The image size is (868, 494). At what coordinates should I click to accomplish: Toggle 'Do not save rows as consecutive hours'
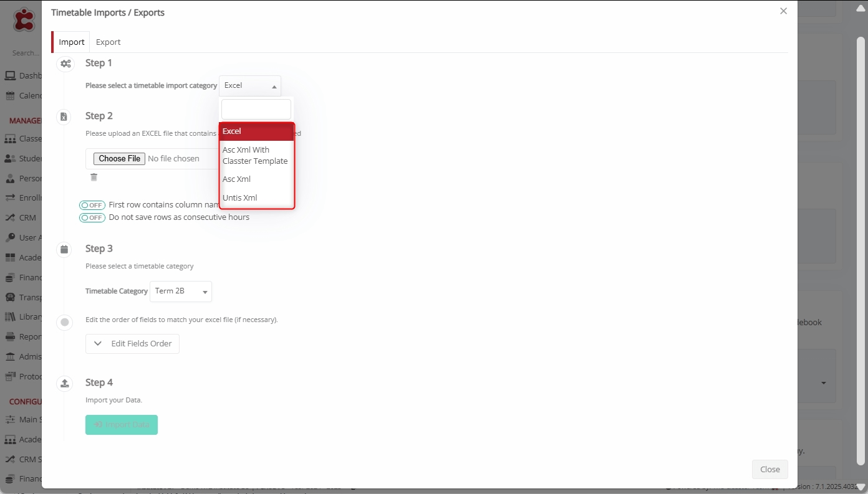point(92,217)
